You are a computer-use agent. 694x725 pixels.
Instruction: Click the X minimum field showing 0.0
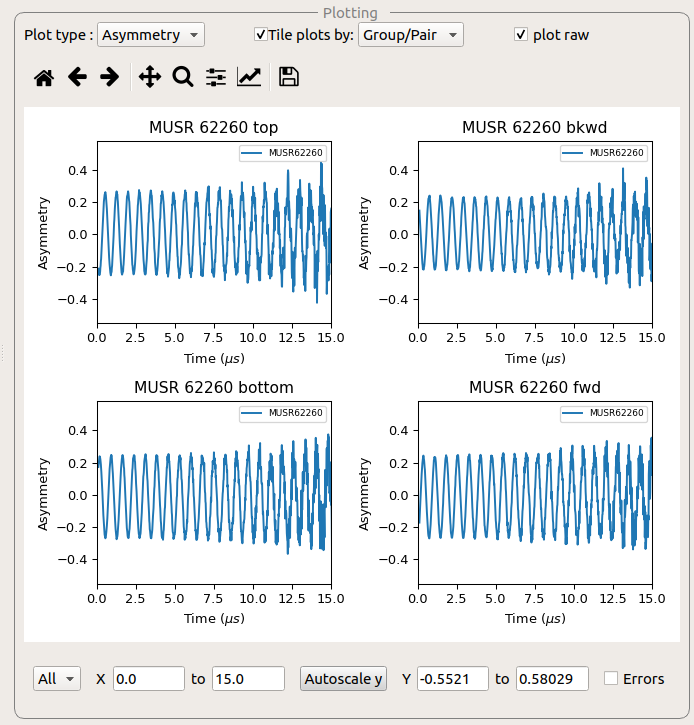(x=148, y=679)
